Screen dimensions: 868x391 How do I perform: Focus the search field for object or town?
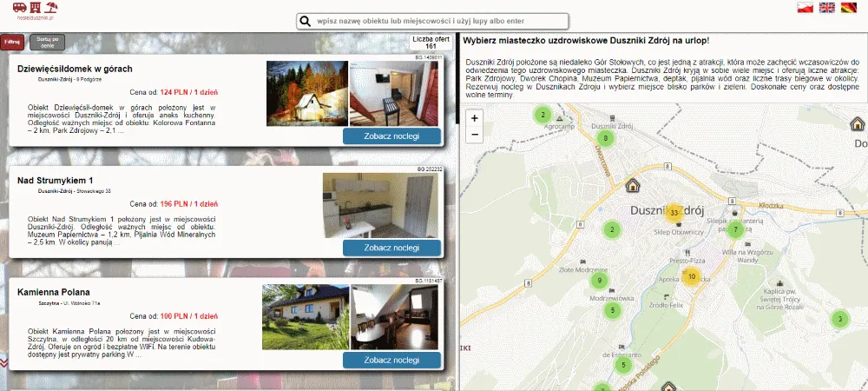click(x=432, y=21)
